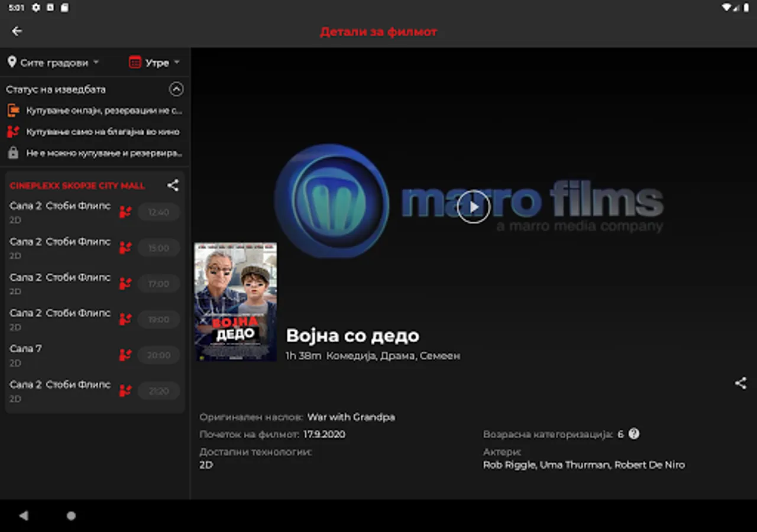This screenshot has width=757, height=532.
Task: Select the 21:20 showtime button
Action: pyautogui.click(x=158, y=391)
